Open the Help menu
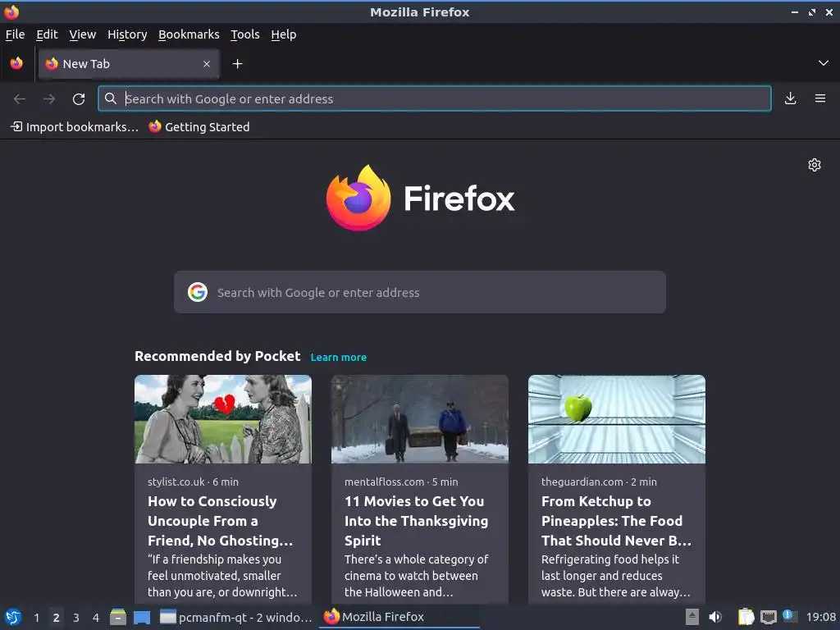 (x=283, y=34)
